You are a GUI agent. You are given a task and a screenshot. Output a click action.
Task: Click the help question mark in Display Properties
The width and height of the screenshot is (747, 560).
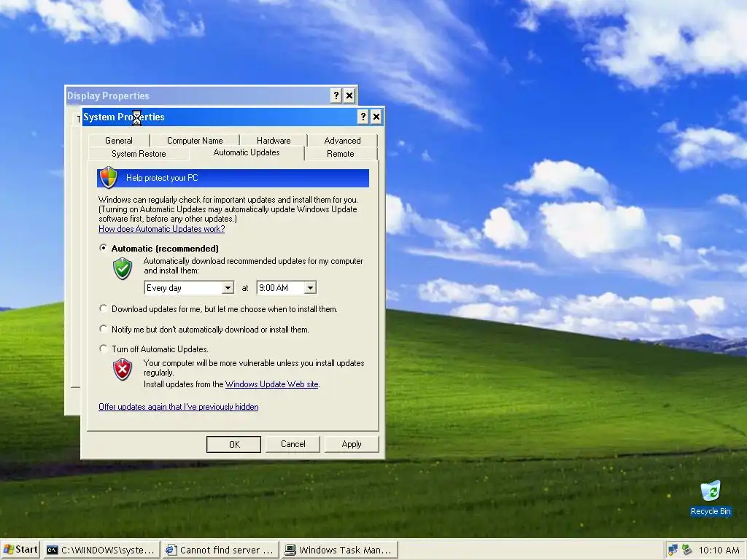click(336, 96)
